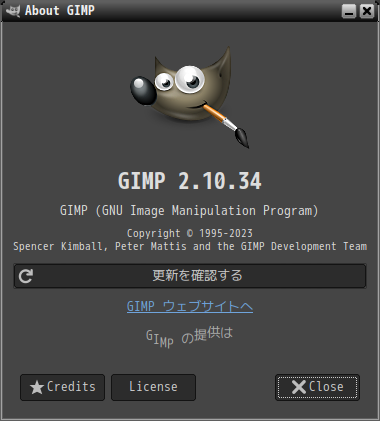Click the star icon on Credits
This screenshot has width=380, height=421.
tap(37, 387)
